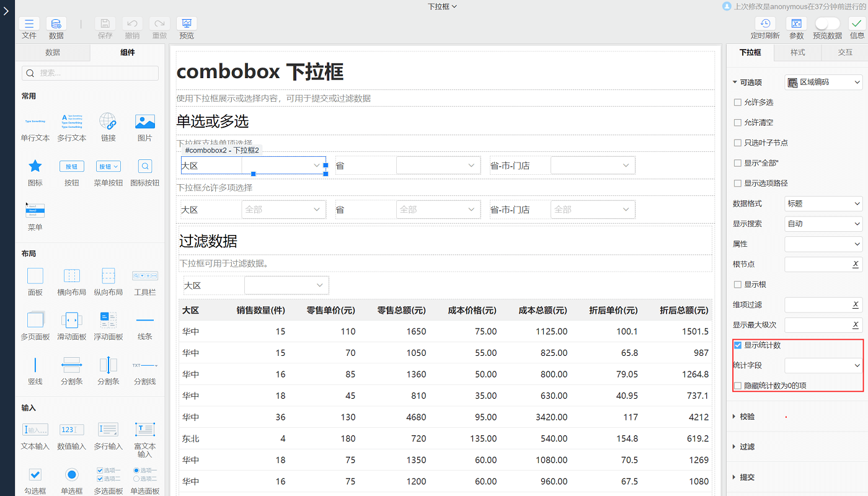Viewport: 868px width, 496px height.
Task: Open the File (文件) menu icon
Action: pos(29,24)
